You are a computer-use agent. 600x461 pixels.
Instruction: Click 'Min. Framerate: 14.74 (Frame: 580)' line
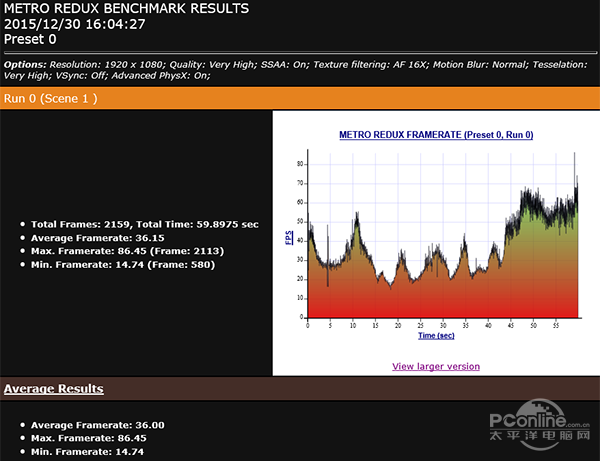[123, 265]
